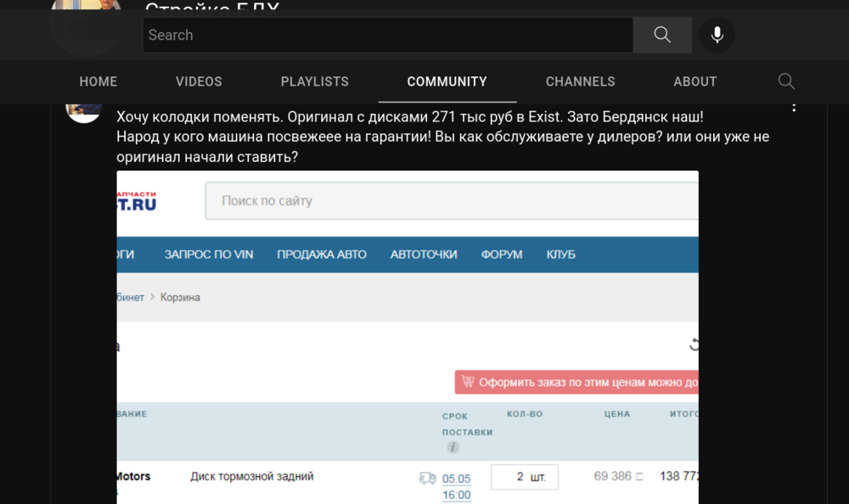
Task: Switch to the HOME tab
Action: tap(98, 81)
